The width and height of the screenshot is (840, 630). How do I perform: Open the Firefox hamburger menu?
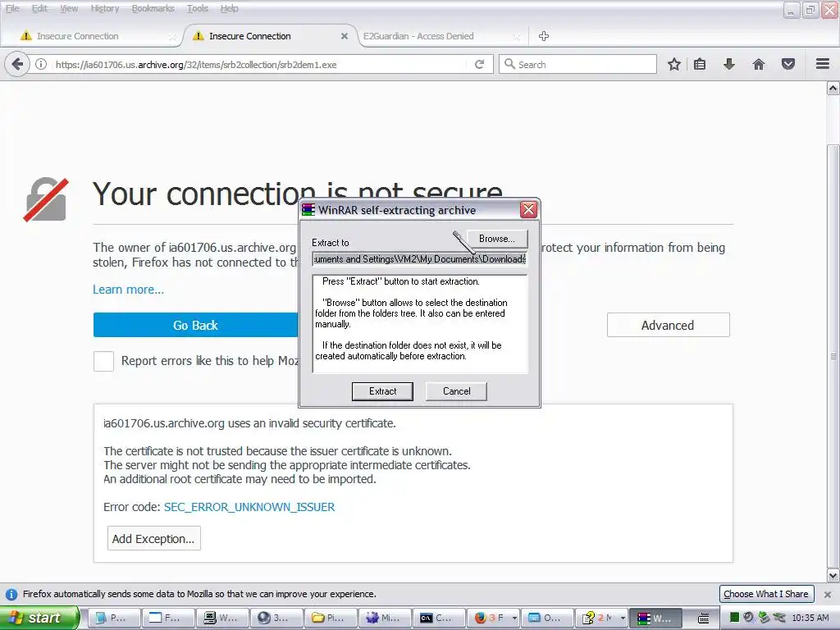pos(823,64)
